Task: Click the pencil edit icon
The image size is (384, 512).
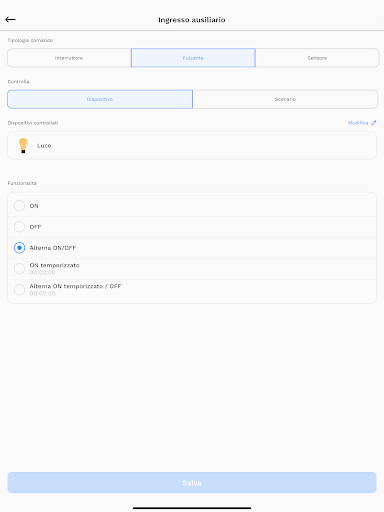Action: click(374, 123)
